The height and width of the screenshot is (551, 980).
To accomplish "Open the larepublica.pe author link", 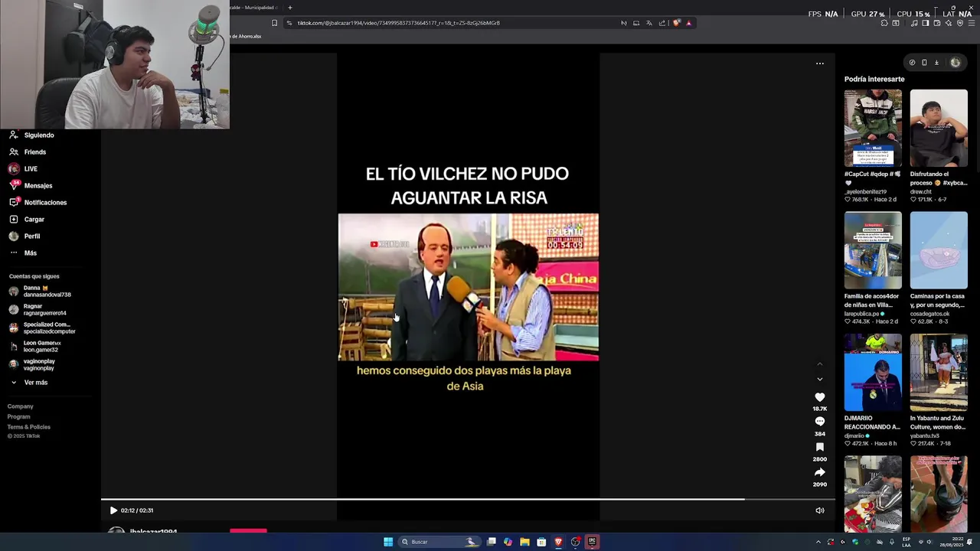I will click(861, 314).
